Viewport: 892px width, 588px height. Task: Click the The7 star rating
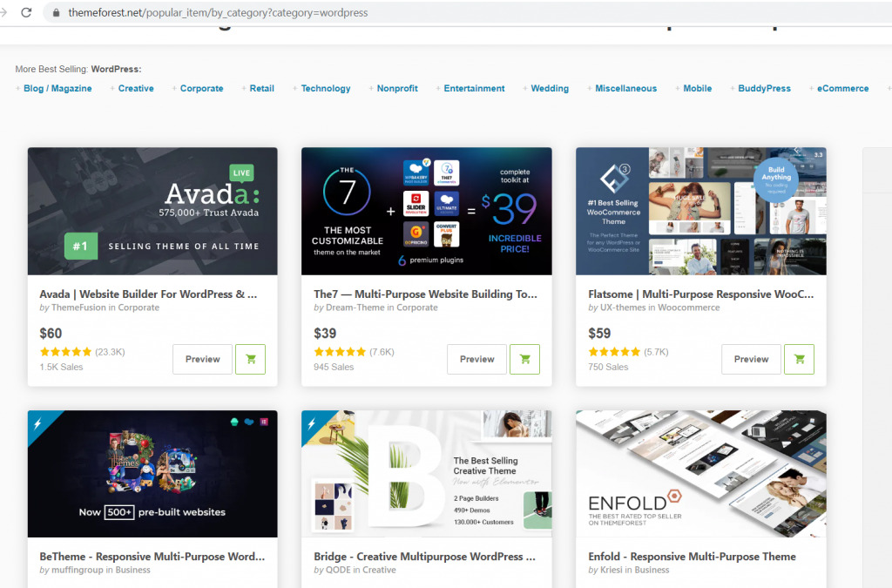[340, 352]
